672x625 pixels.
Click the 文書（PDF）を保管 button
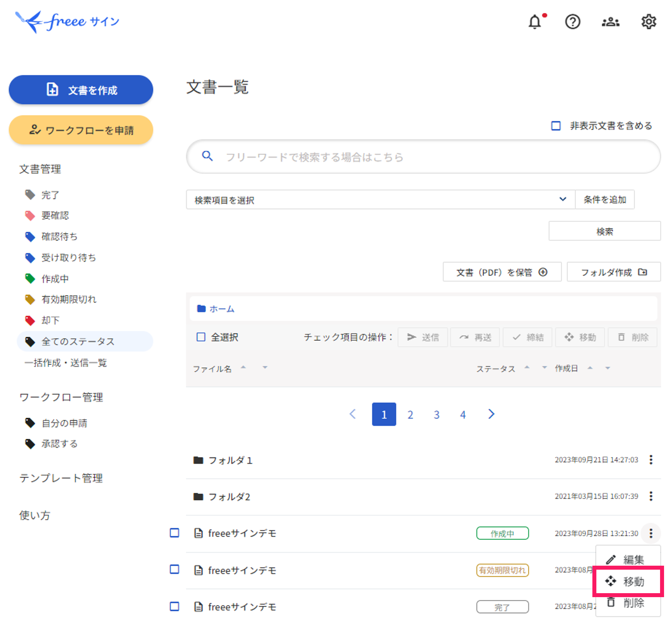(502, 272)
